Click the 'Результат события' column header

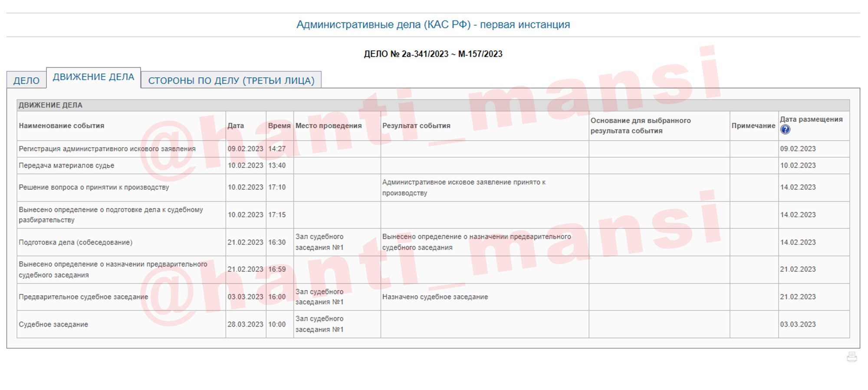[x=416, y=126]
